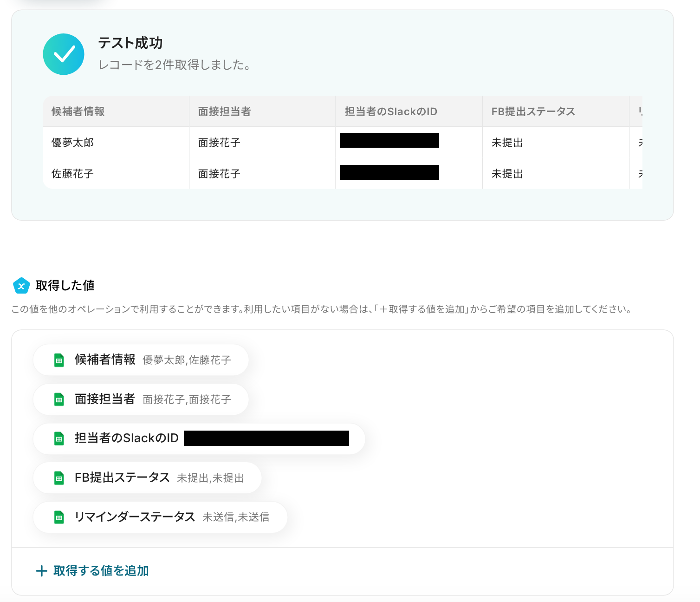
Task: Click the 未提出,未提出 value text
Action: [x=210, y=478]
